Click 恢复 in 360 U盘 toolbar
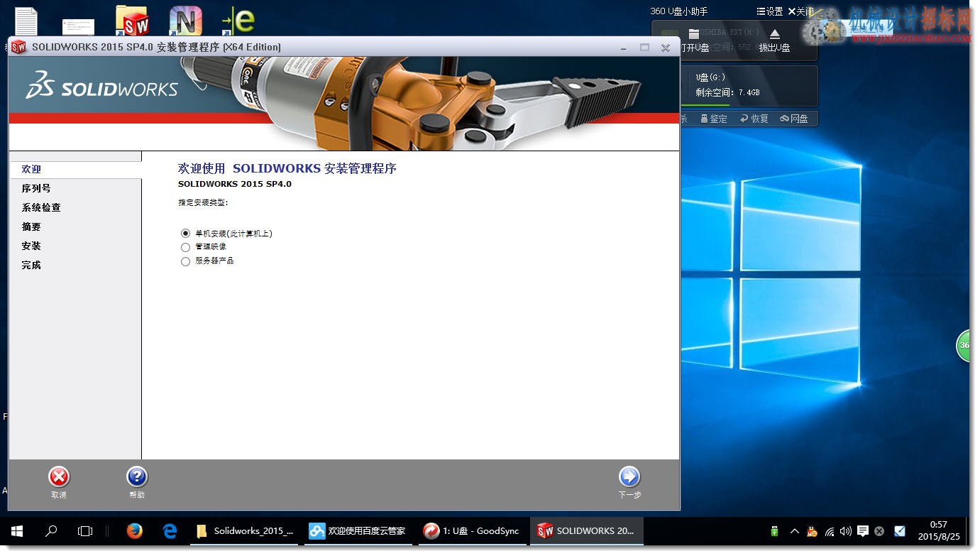 click(x=754, y=119)
